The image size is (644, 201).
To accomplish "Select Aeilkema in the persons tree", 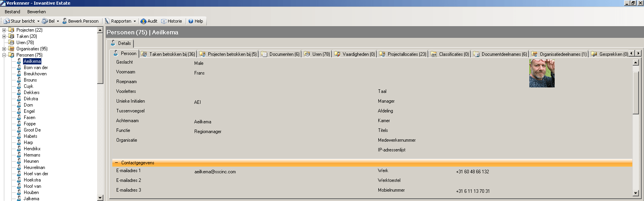I will [x=32, y=61].
